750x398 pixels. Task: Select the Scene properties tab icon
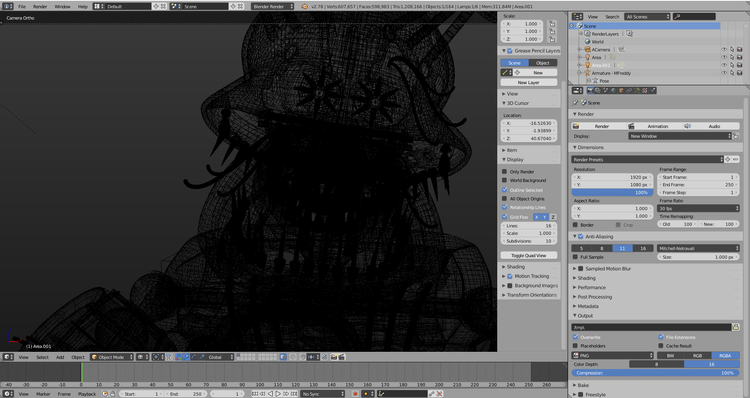606,90
